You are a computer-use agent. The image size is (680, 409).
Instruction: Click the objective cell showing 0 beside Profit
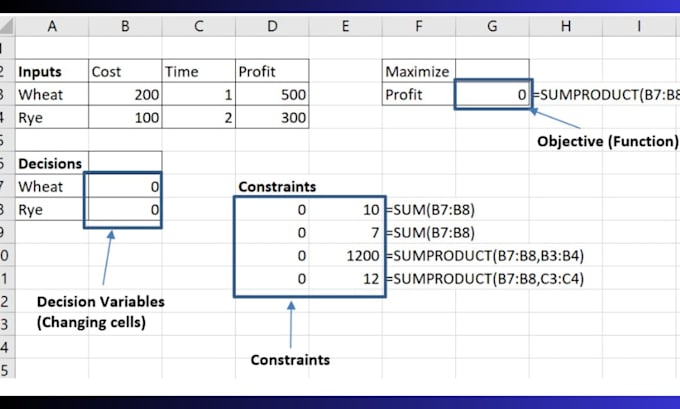pyautogui.click(x=492, y=94)
